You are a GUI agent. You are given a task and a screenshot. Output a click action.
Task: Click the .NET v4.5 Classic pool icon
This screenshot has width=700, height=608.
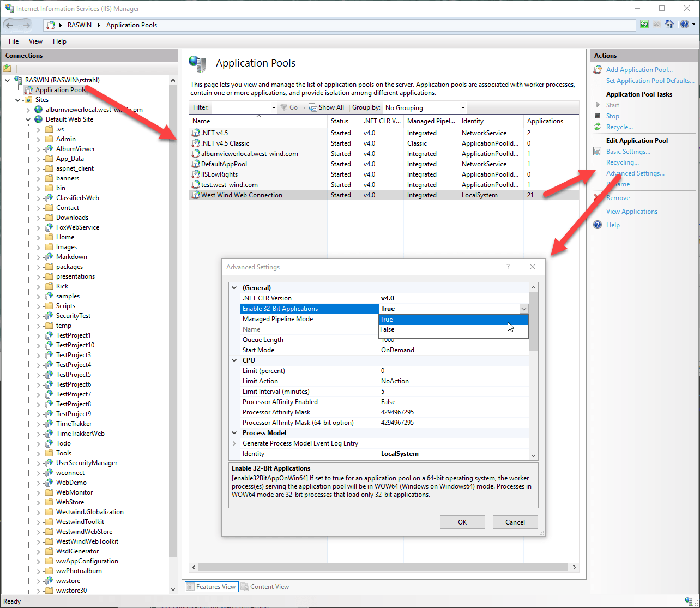point(196,143)
